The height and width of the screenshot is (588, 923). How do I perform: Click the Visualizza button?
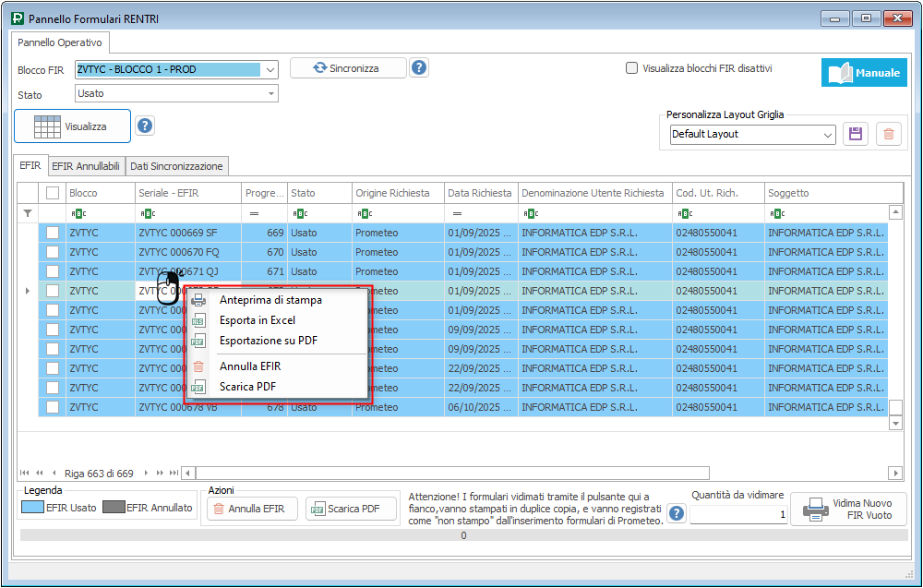point(72,126)
